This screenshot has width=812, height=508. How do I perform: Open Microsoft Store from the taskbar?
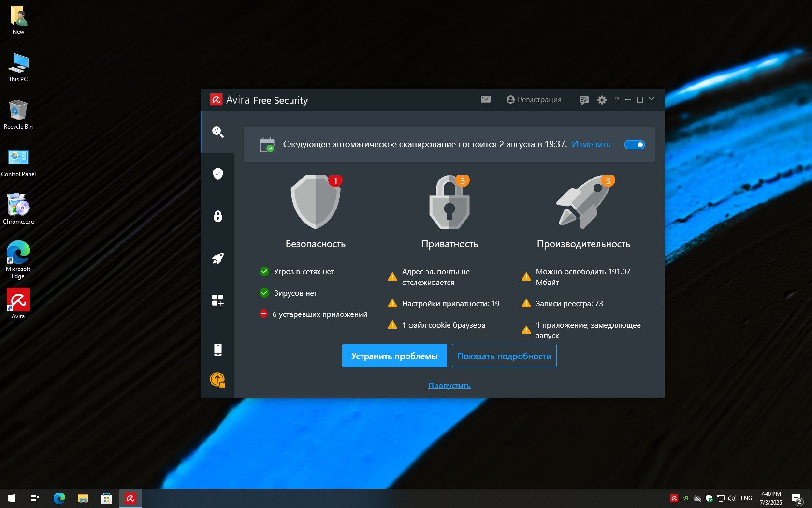tap(107, 498)
